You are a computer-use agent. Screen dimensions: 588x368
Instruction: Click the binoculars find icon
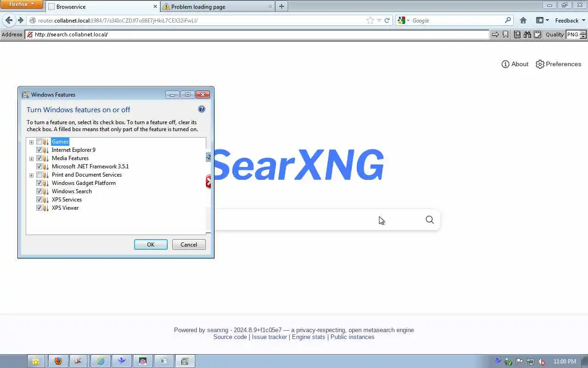point(527,34)
